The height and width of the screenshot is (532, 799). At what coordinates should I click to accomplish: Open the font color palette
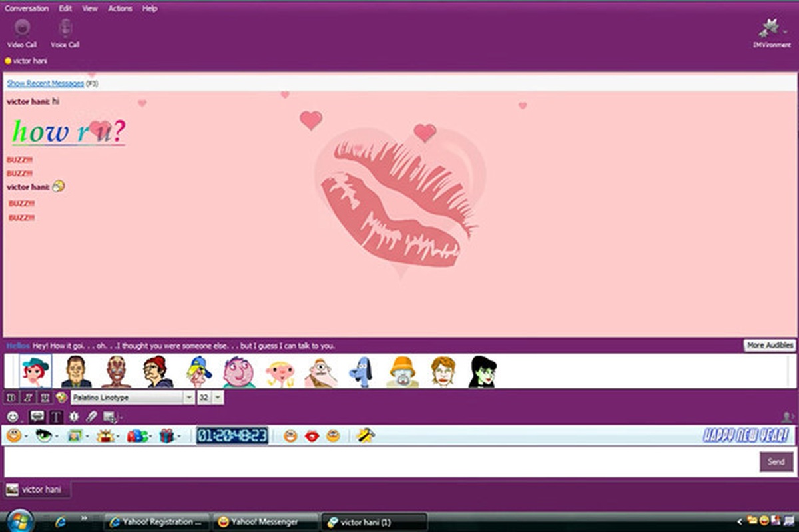coord(62,398)
